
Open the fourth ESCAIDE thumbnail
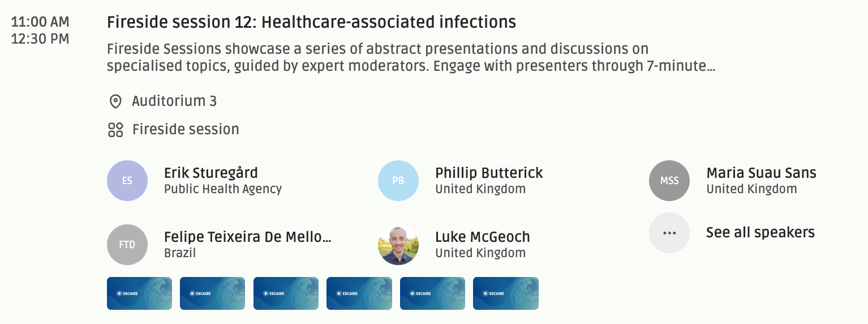(359, 293)
